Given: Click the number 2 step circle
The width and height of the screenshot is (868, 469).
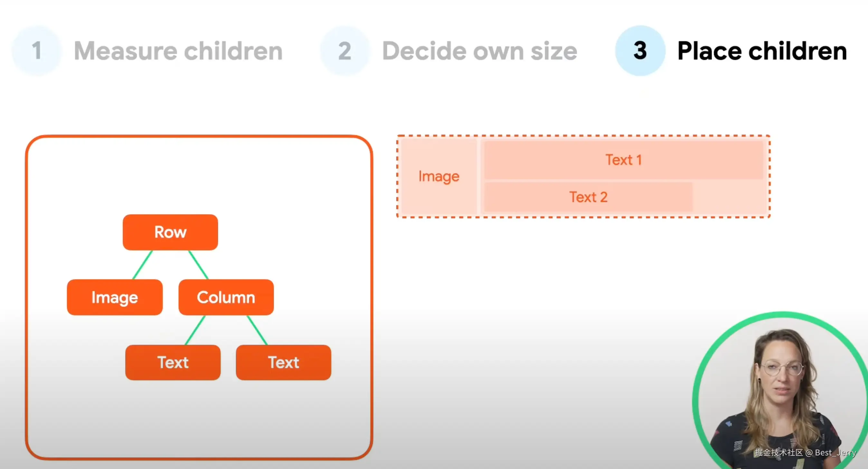Looking at the screenshot, I should point(344,51).
